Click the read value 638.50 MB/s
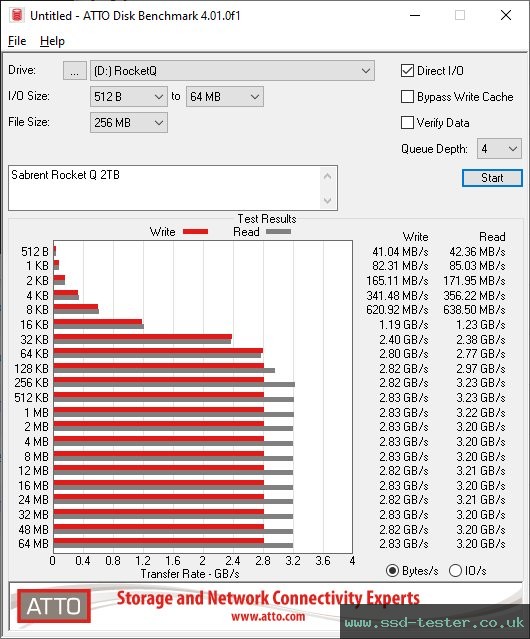 474,310
